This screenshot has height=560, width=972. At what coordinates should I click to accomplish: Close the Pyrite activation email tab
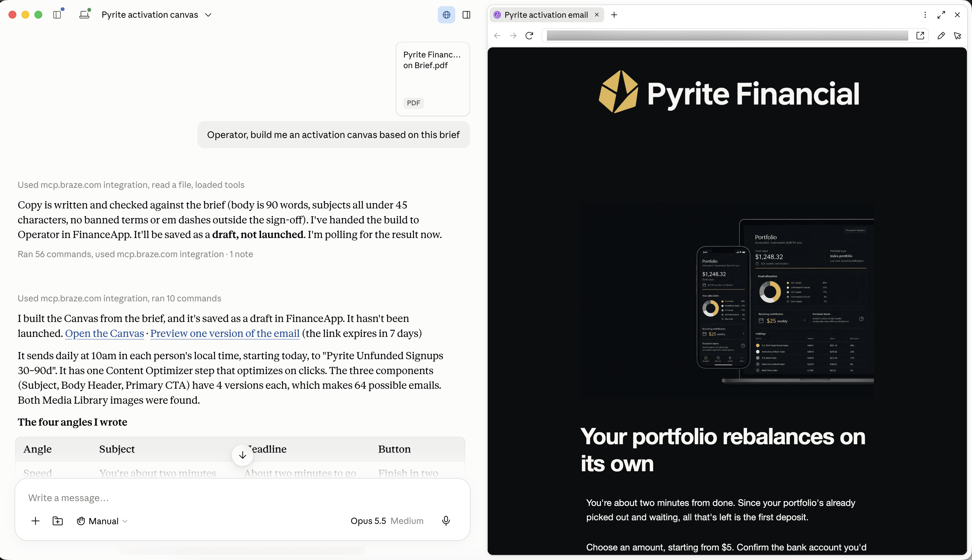tap(597, 15)
